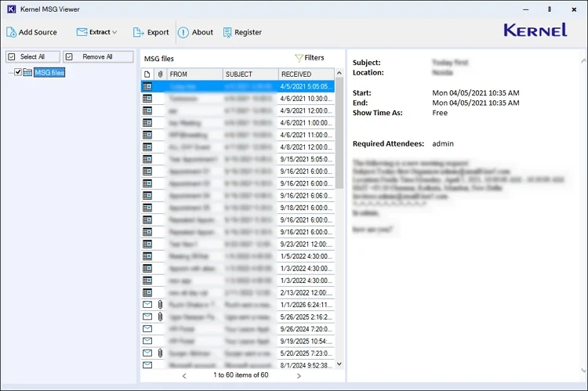
Task: Go to previous page of items
Action: tap(184, 375)
